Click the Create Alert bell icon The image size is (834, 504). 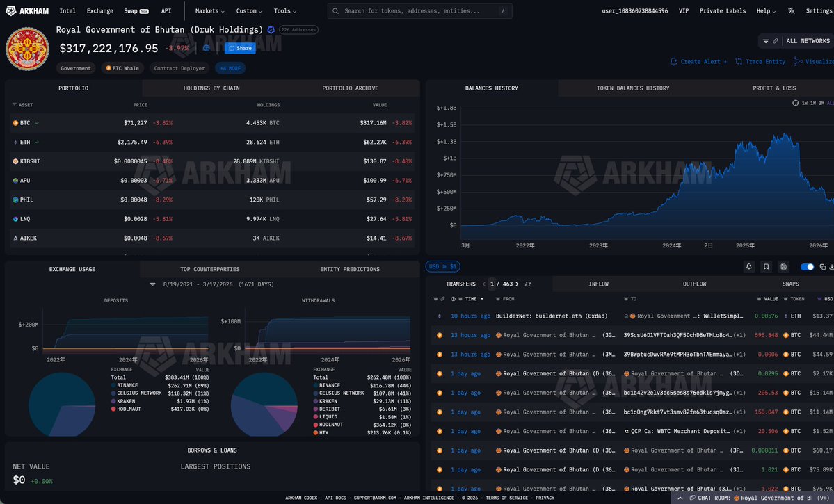point(674,62)
